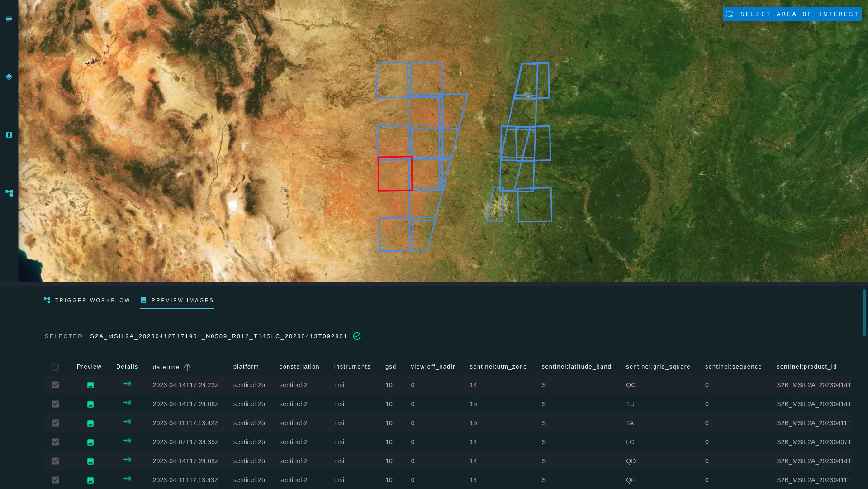The image size is (868, 489).
Task: Toggle the select-all header checkbox
Action: click(x=55, y=367)
